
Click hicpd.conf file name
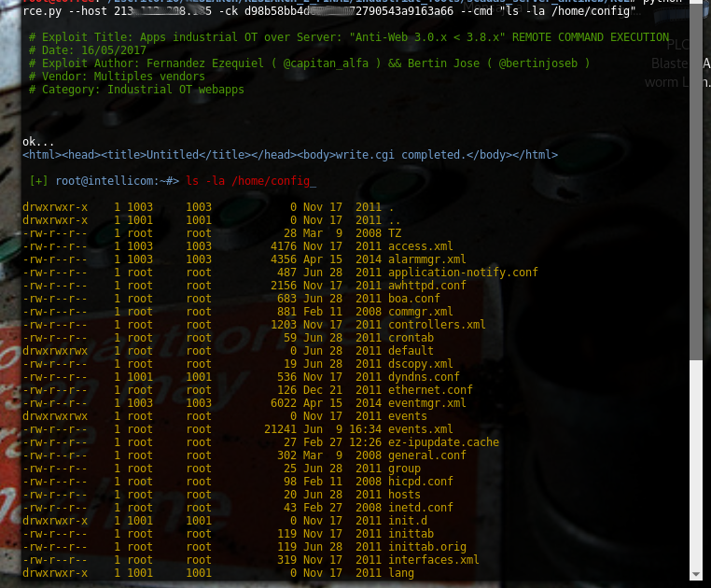pyautogui.click(x=420, y=482)
